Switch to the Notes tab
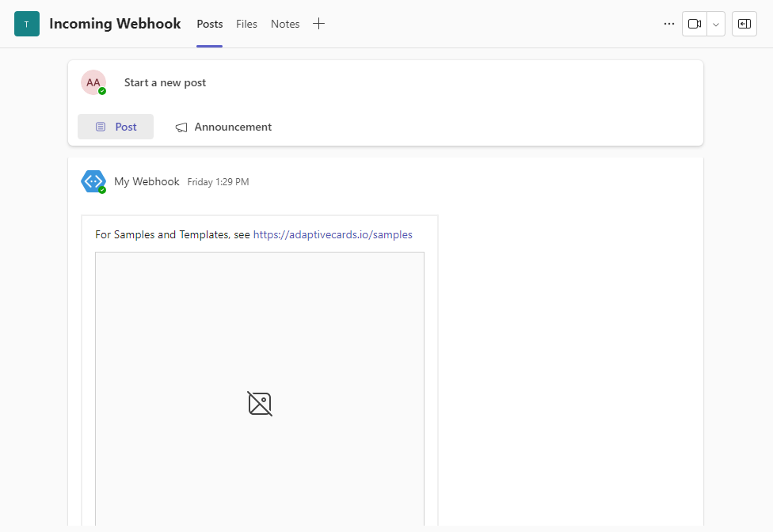Viewport: 773px width, 532px height. tap(284, 24)
